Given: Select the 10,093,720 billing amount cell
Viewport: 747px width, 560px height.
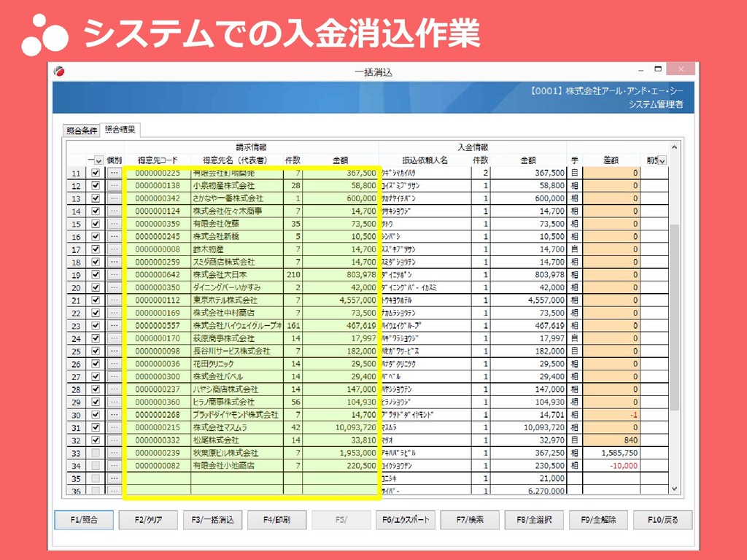Looking at the screenshot, I should pos(340,427).
